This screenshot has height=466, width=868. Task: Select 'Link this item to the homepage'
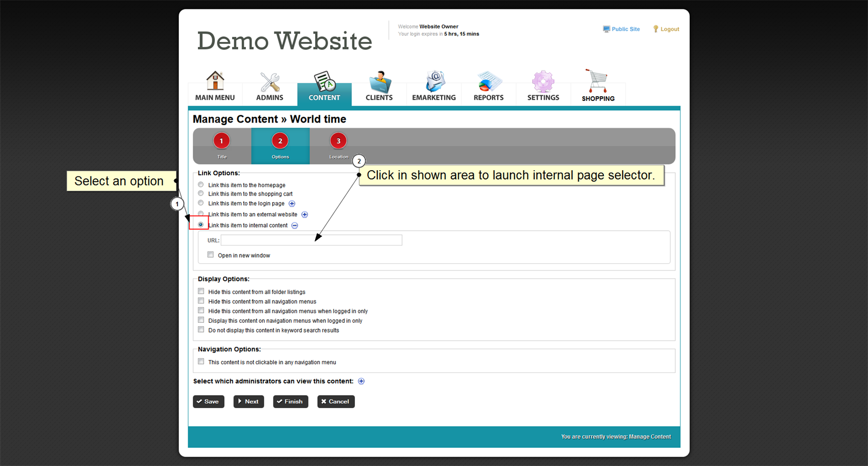point(201,185)
